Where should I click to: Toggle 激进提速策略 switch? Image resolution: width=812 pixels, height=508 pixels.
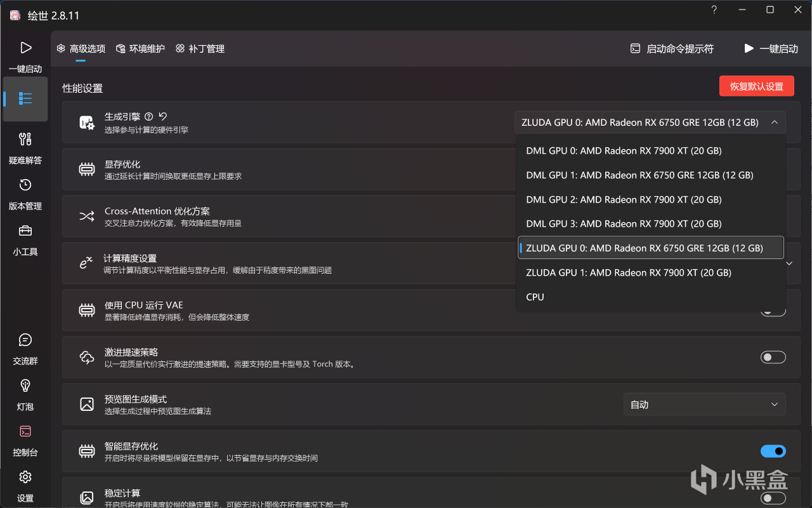(773, 358)
